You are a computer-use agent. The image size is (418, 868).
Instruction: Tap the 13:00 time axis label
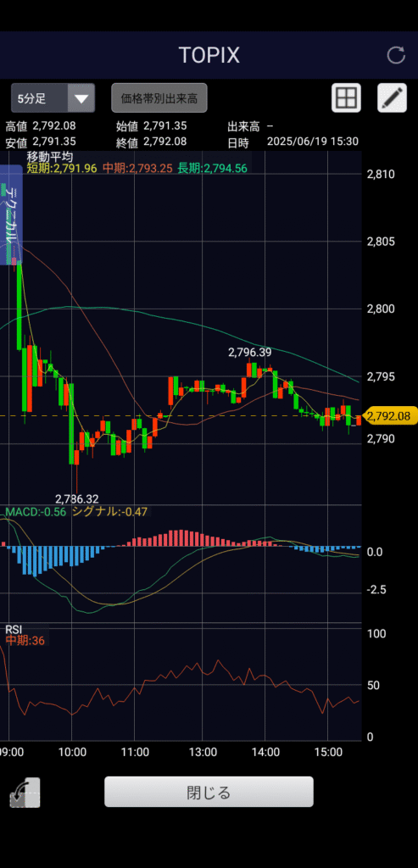[x=202, y=753]
